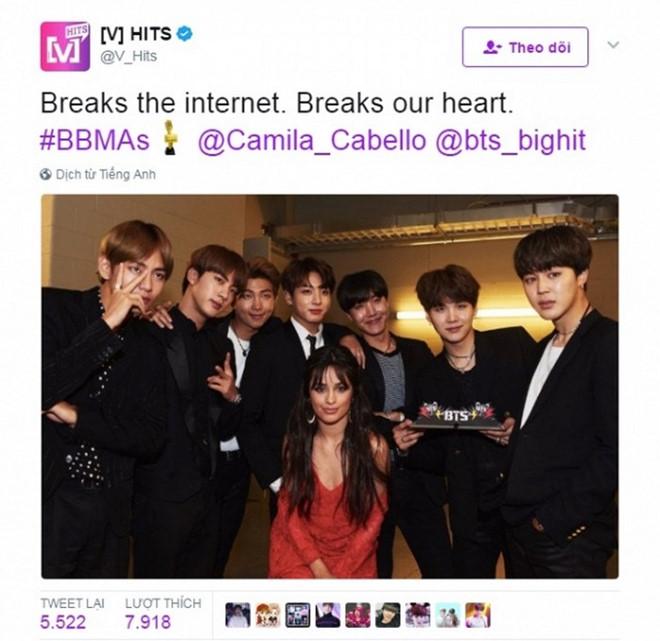Open @bts_bighit mention link
This screenshot has height=641, width=660.
tap(511, 141)
